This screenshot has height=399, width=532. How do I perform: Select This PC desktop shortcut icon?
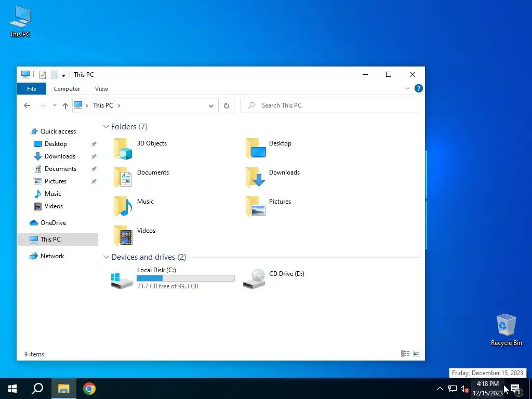click(x=20, y=22)
